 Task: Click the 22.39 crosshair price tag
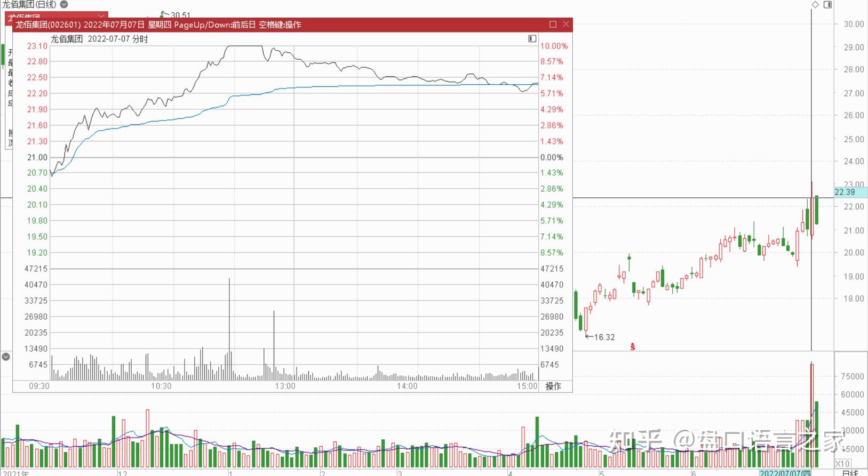[850, 192]
